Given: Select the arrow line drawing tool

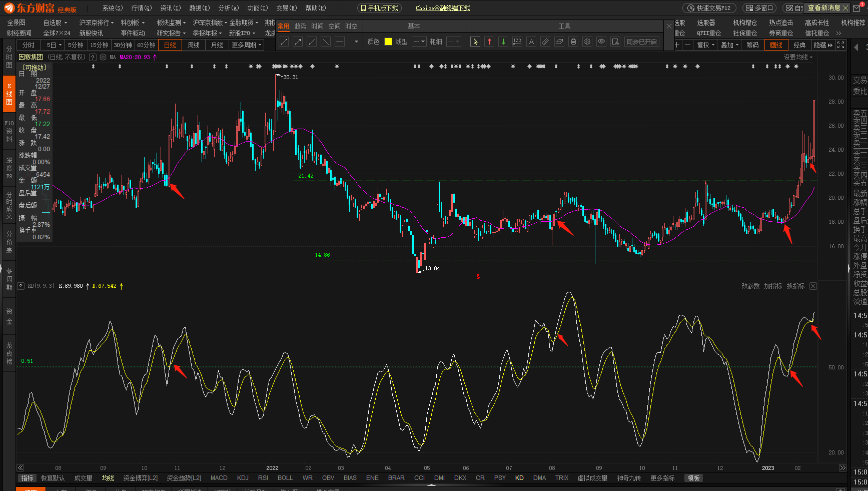Looking at the screenshot, I should tap(298, 42).
